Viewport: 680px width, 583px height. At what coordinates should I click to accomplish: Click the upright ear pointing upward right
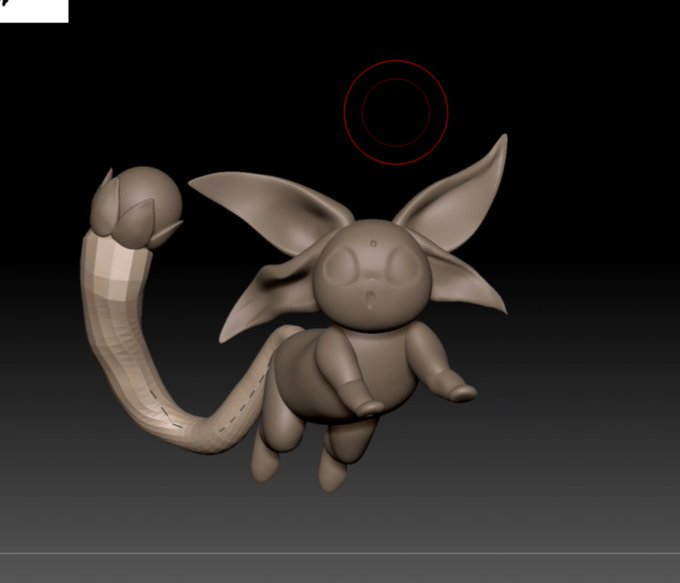point(455,195)
